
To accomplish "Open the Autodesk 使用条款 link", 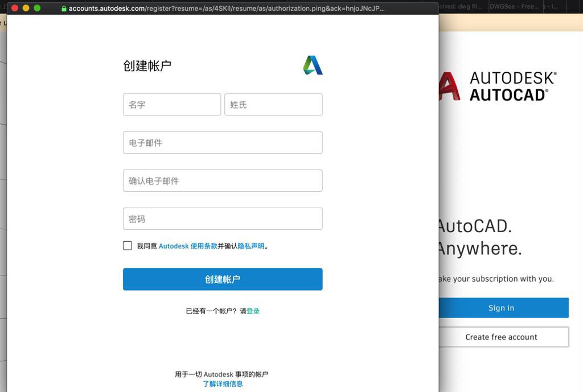I will 188,246.
